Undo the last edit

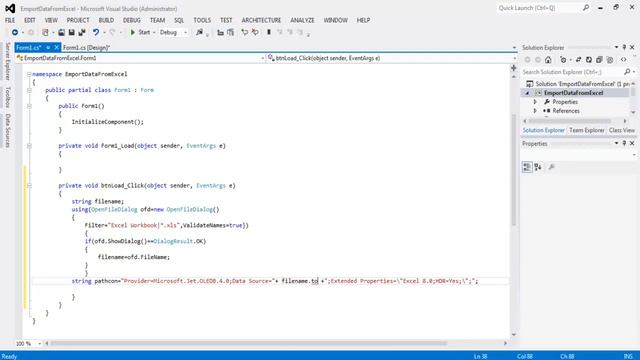(96, 32)
